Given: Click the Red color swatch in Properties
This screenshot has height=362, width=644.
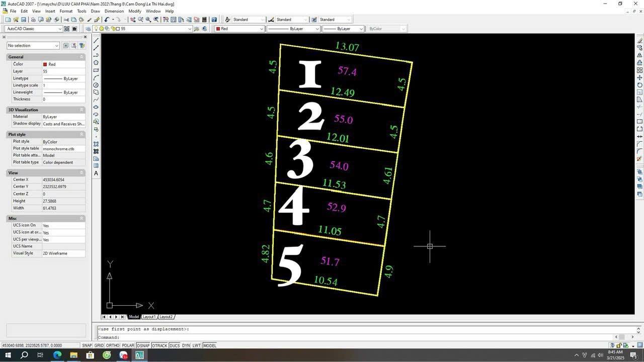Looking at the screenshot, I should [46, 64].
